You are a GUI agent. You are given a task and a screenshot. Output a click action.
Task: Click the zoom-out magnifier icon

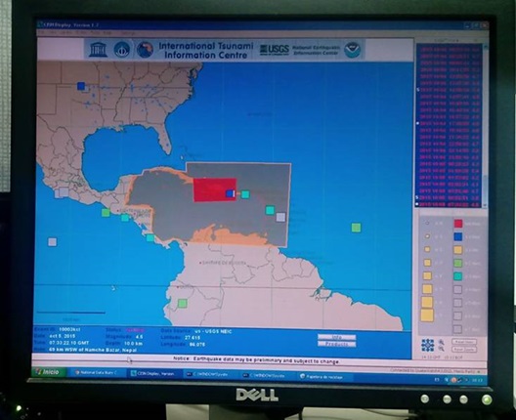tap(442, 349)
